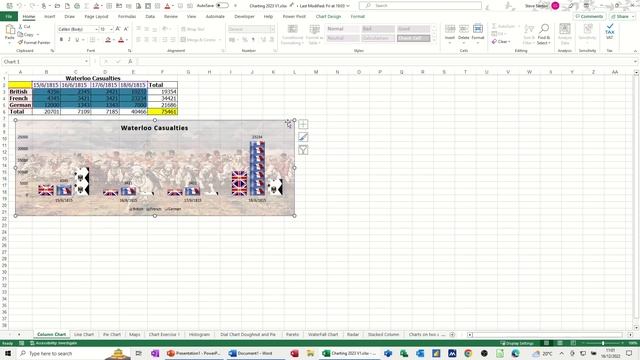The image size is (640, 360).
Task: Click the zoom slider in status bar
Action: coord(603,343)
